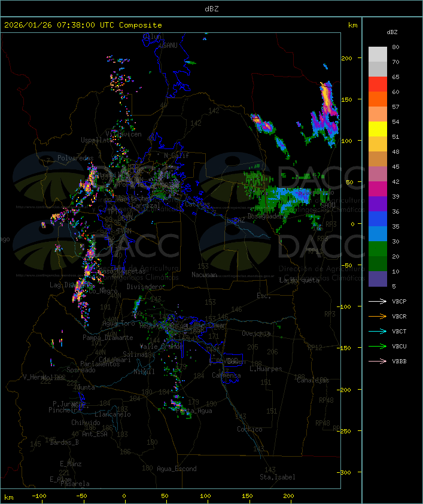Click the green VBCU arrow icon
423x504 pixels.
coord(378,347)
